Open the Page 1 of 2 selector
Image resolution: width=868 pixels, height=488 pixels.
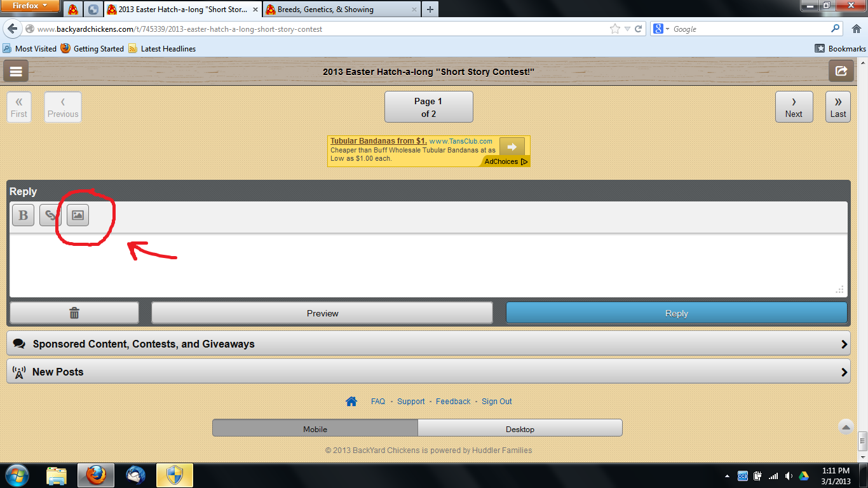[x=428, y=107]
